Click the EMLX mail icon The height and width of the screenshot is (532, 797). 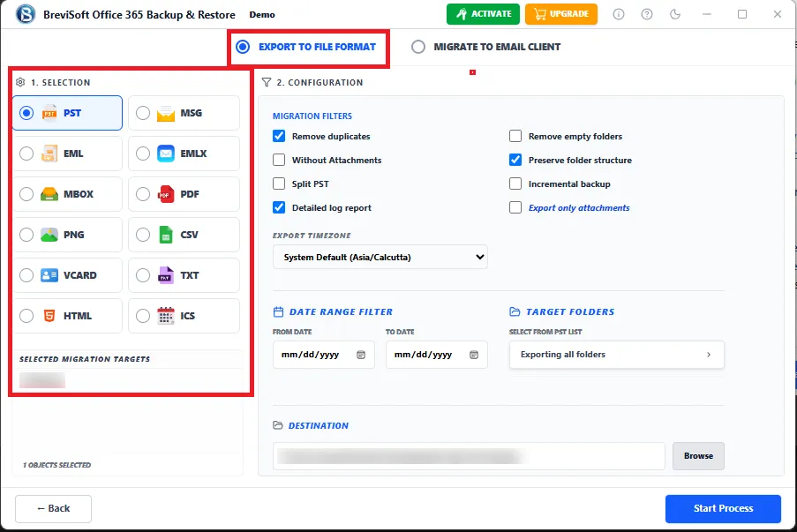(x=166, y=154)
